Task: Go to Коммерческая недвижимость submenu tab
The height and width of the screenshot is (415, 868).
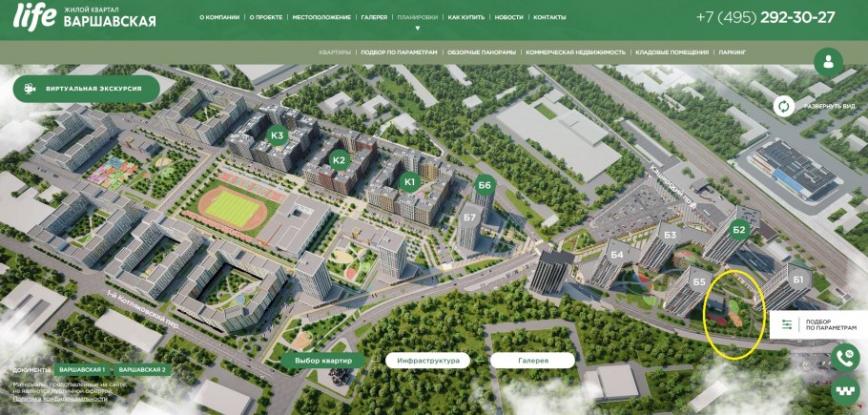Action: pos(575,52)
